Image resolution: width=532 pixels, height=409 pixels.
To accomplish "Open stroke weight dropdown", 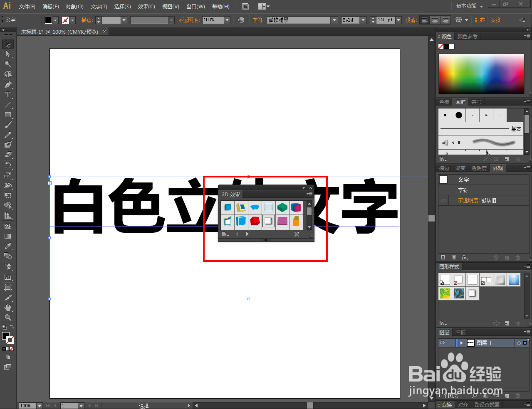I will [x=124, y=20].
